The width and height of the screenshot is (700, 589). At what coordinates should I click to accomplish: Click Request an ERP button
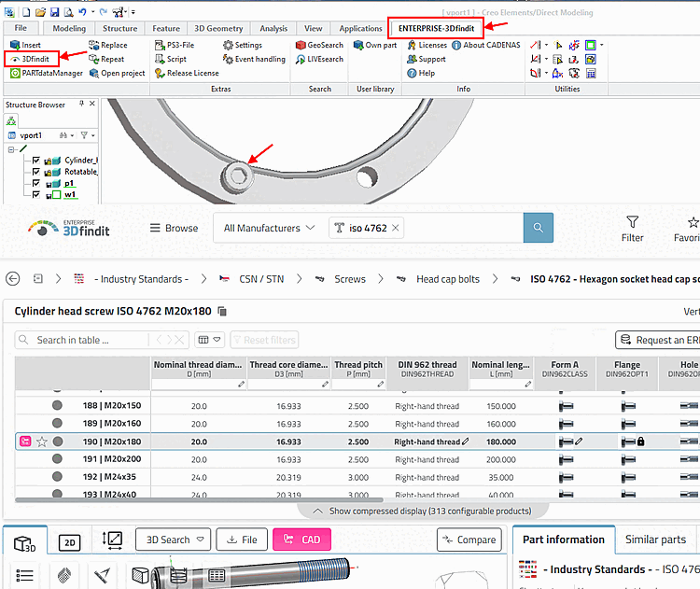(x=658, y=341)
